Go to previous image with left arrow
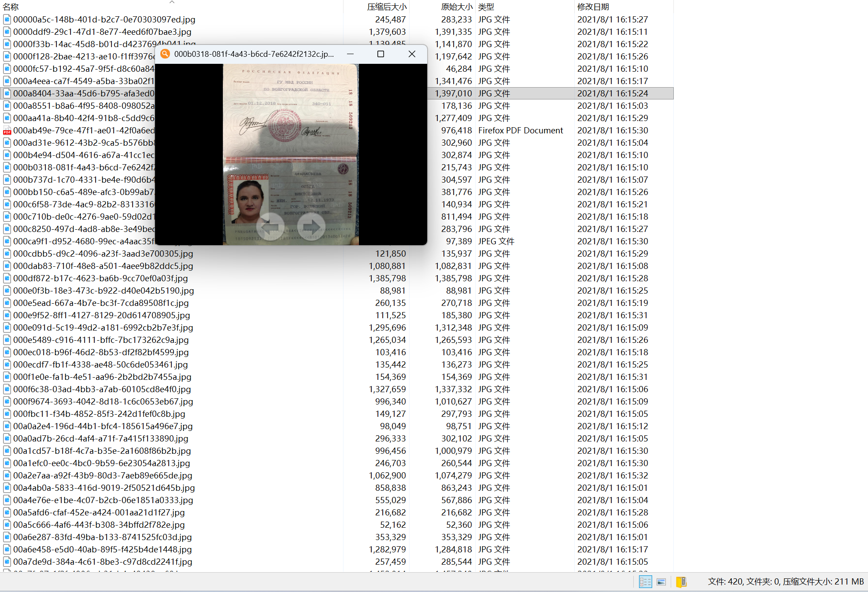 click(x=270, y=226)
